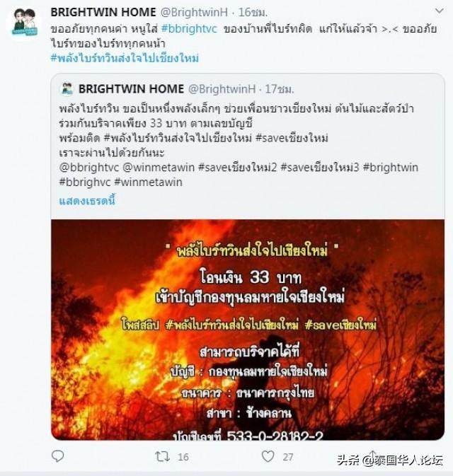Click the @BrightwinH handle in the header
This screenshot has height=476, width=453.
(x=194, y=12)
